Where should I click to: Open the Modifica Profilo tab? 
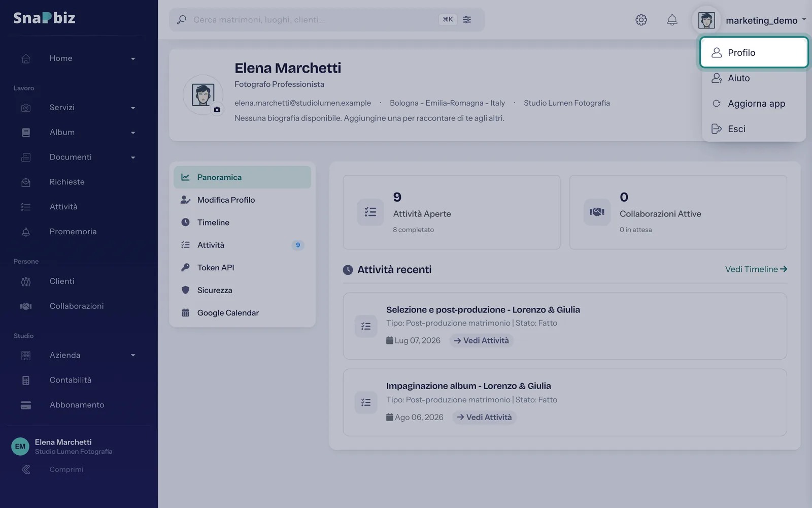pyautogui.click(x=242, y=200)
